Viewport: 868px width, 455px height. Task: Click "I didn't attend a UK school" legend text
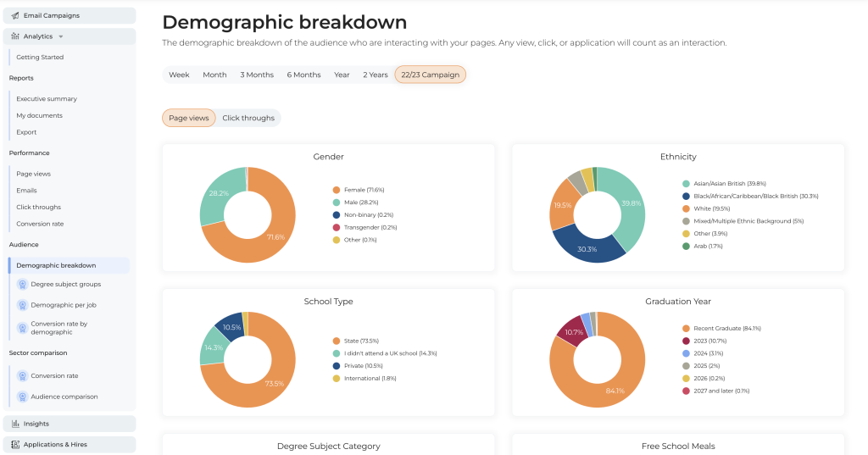tap(390, 353)
